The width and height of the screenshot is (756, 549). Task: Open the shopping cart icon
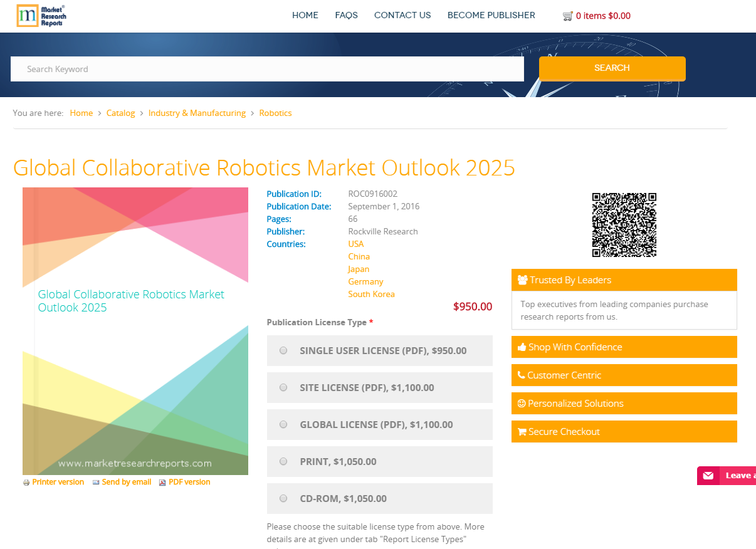568,16
